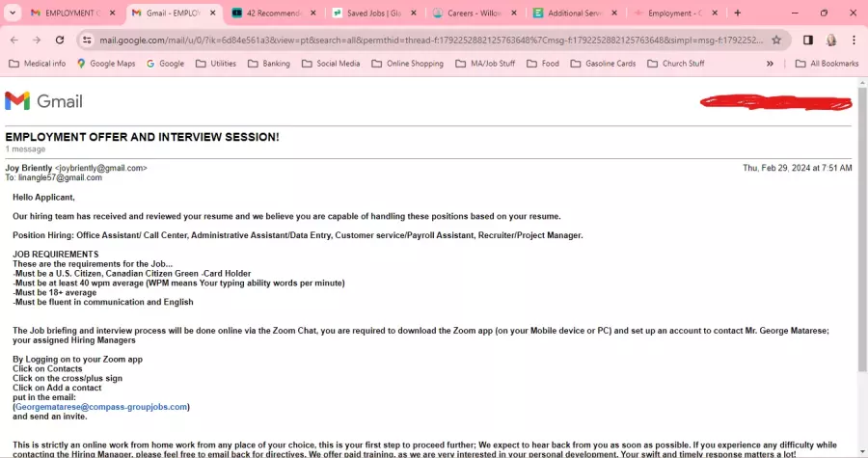The image size is (868, 458).
Task: Open the Utilities bookmark folder
Action: [x=216, y=64]
